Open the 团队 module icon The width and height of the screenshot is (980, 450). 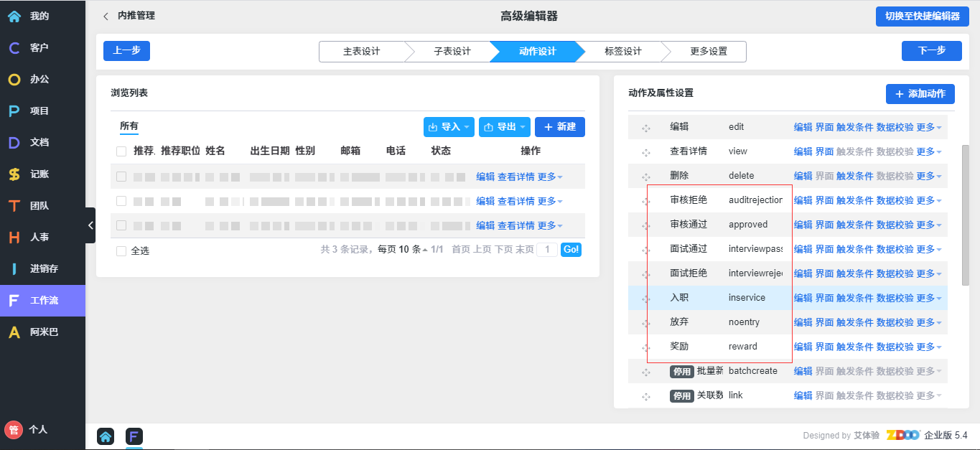point(14,206)
